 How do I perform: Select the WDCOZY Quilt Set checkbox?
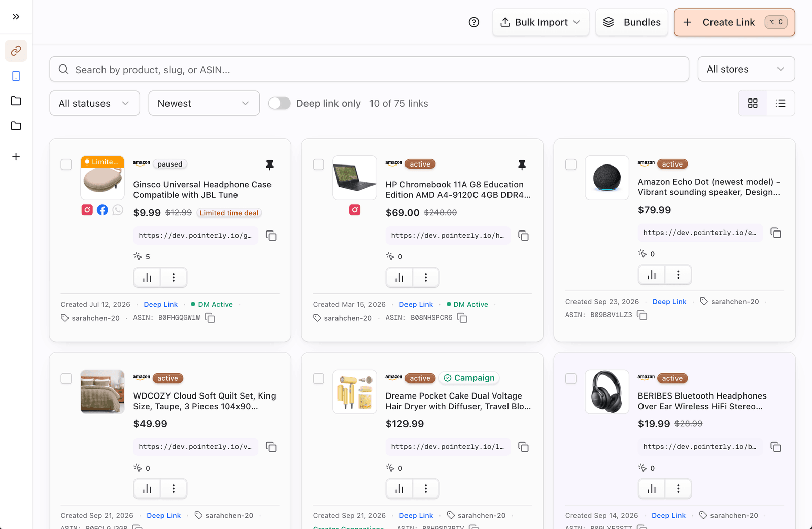66,379
